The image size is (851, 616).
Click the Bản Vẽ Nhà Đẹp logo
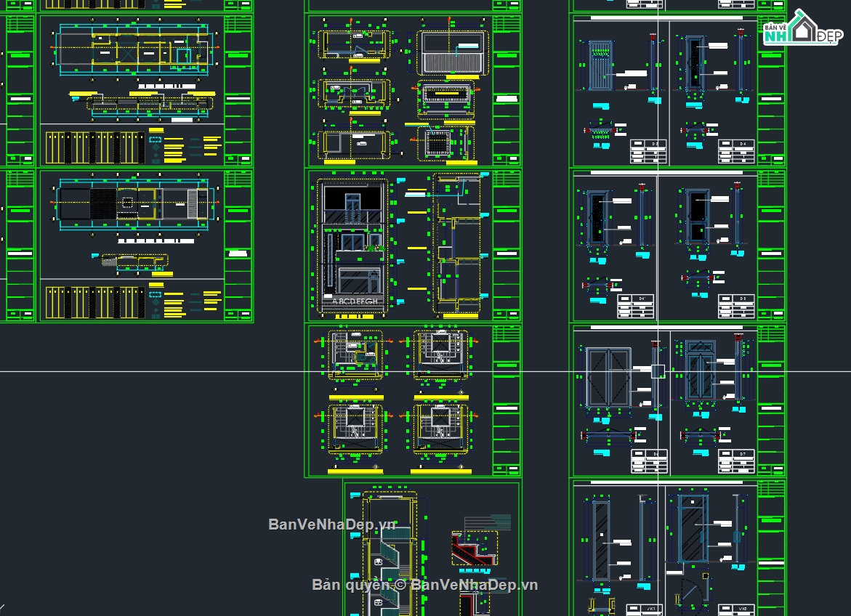(802, 28)
